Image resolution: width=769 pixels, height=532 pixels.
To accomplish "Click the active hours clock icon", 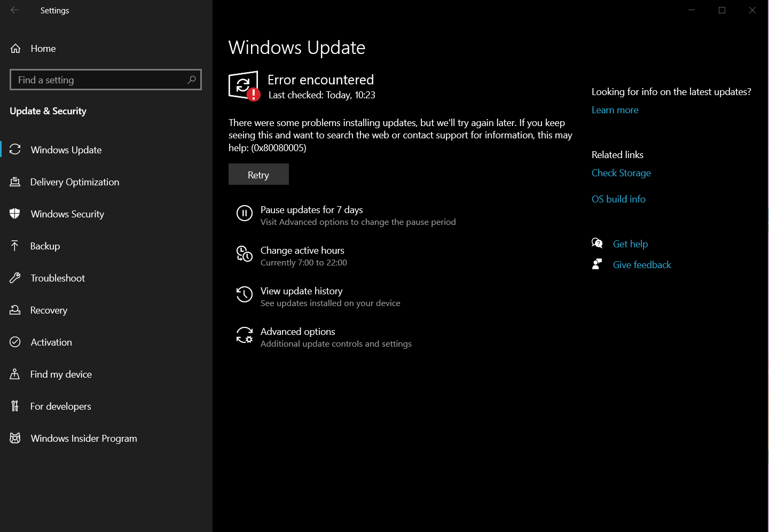I will point(245,254).
